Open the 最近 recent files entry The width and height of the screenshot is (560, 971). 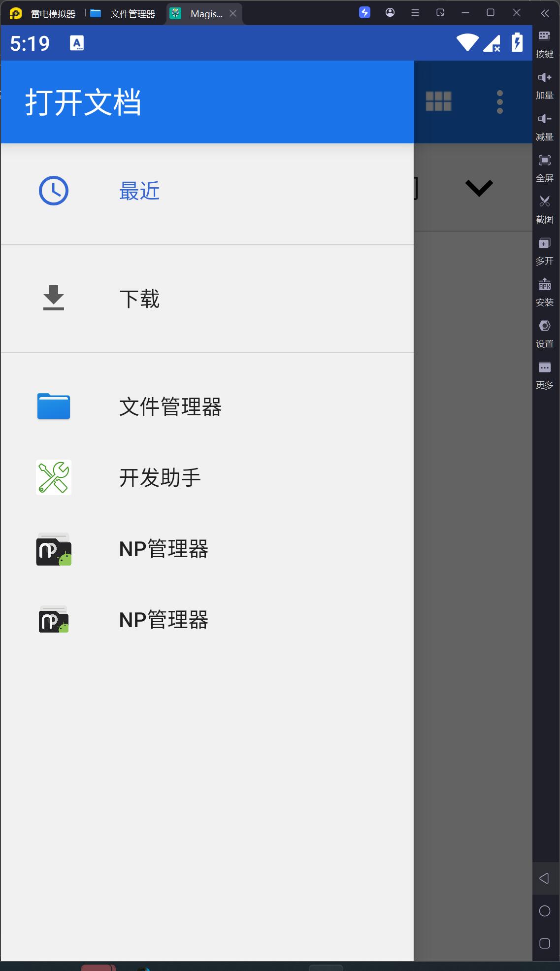207,191
